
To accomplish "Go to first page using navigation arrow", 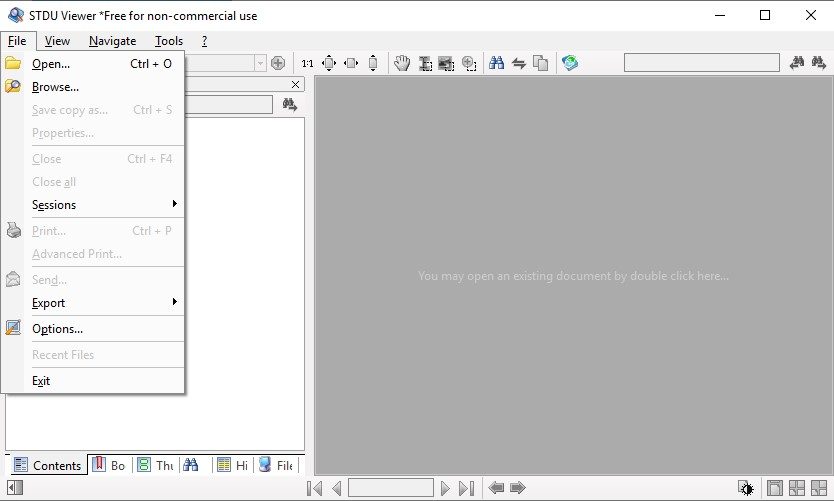I will (314, 488).
